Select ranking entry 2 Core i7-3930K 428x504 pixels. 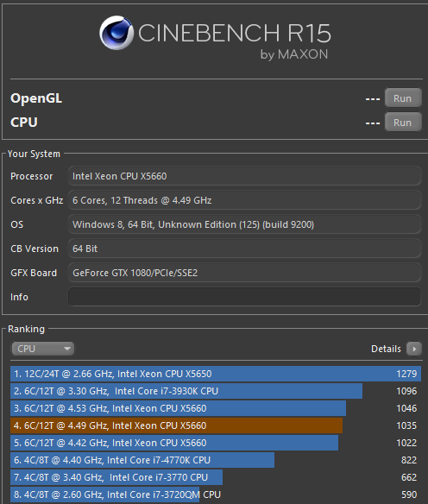[216, 391]
